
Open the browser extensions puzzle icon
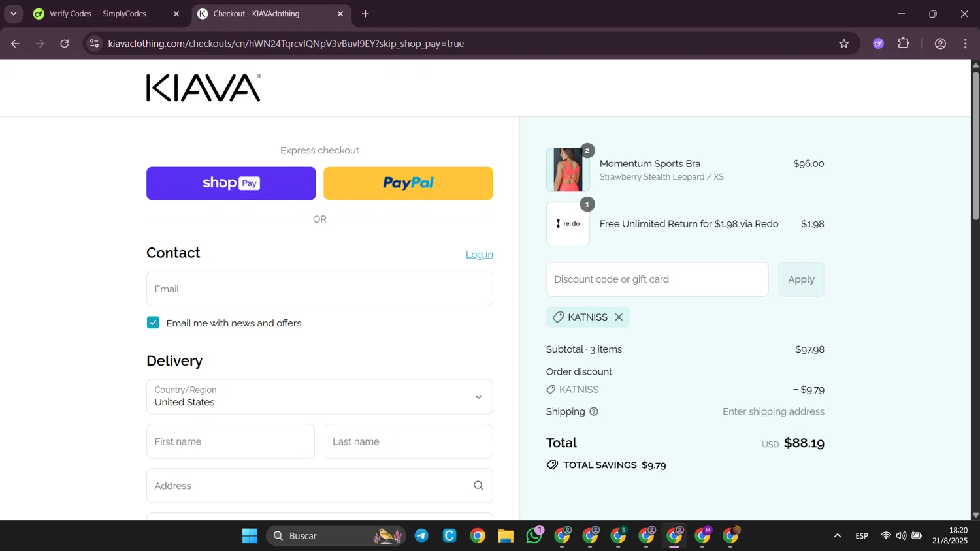pyautogui.click(x=904, y=44)
